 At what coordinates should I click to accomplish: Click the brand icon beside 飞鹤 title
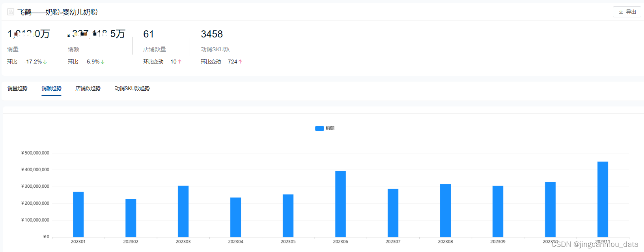[x=11, y=12]
